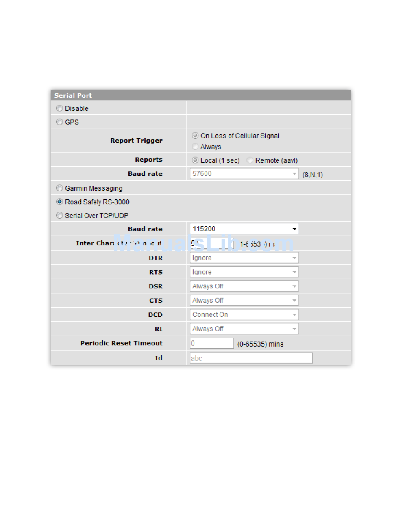
Task: Open the DSR Always Off dropdown
Action: pyautogui.click(x=244, y=286)
